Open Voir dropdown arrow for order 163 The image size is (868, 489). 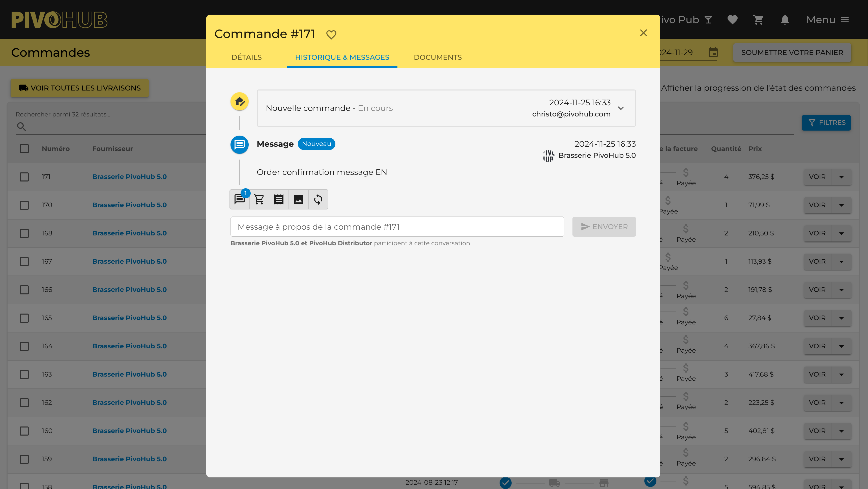pos(841,375)
